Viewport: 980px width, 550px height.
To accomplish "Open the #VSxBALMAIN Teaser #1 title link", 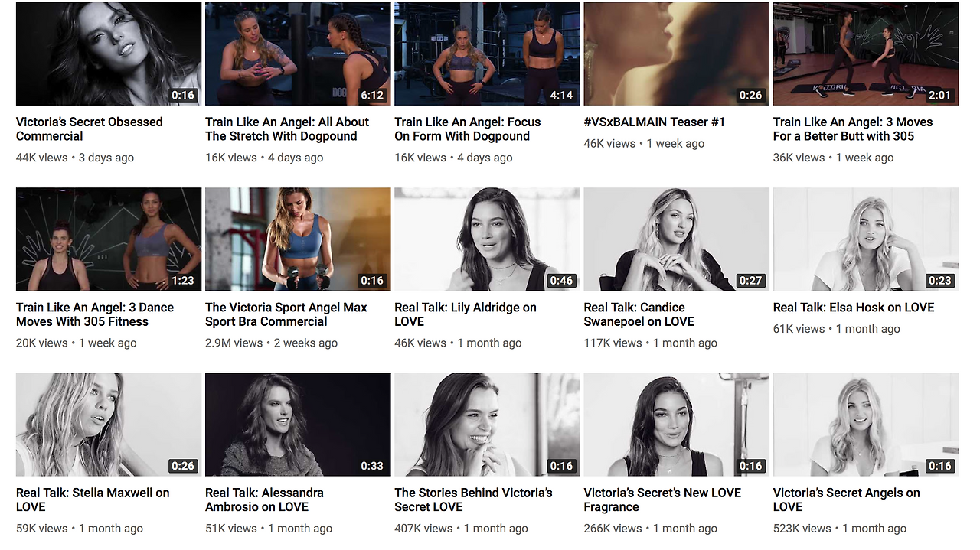I will tap(654, 122).
